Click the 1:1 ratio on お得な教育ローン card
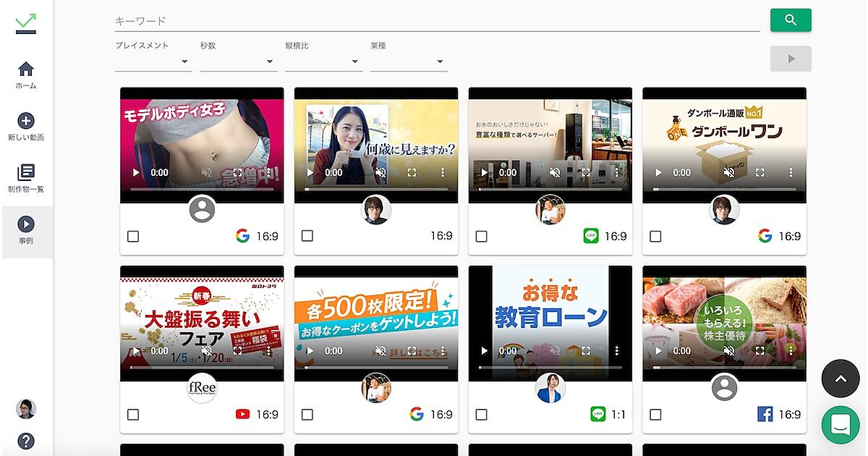 (x=618, y=415)
